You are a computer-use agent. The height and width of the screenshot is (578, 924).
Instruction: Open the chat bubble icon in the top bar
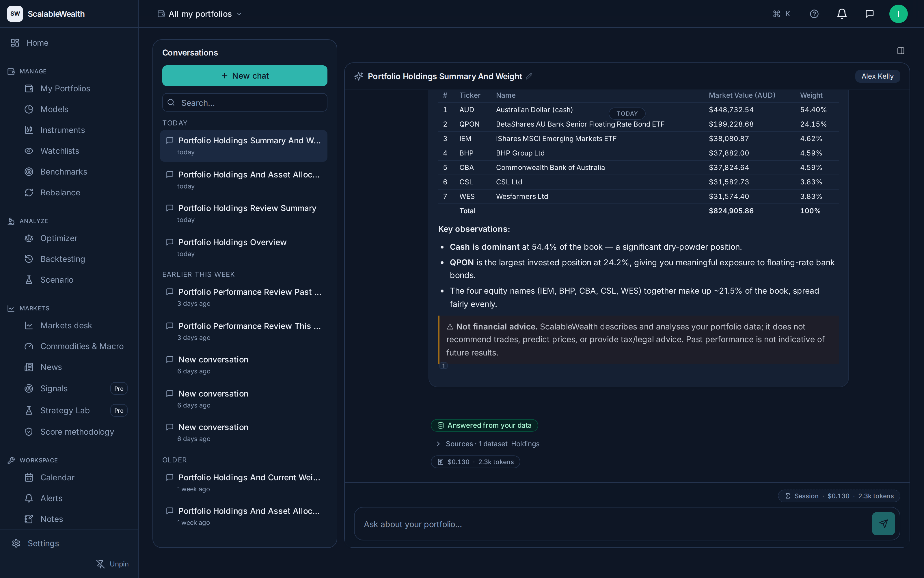869,14
